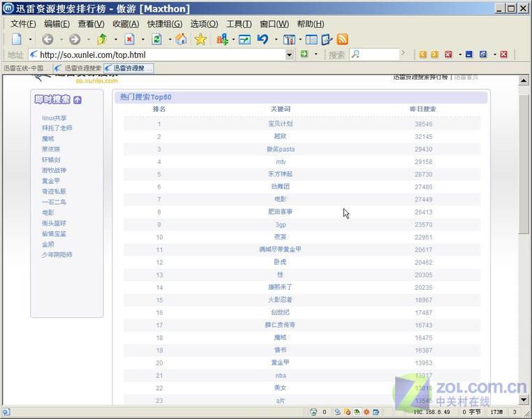Viewport: 532px width, 419px height.
Task: Click in the address bar URL field
Action: point(157,54)
